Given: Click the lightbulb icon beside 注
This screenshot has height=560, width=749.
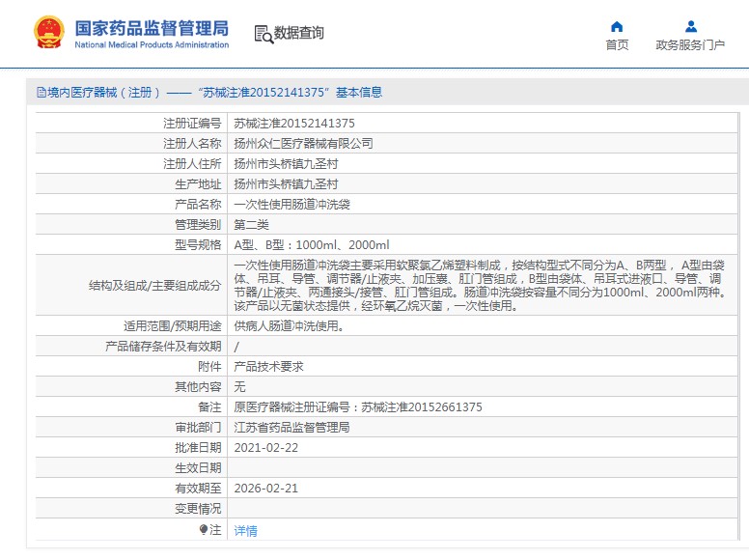Looking at the screenshot, I should [x=204, y=529].
